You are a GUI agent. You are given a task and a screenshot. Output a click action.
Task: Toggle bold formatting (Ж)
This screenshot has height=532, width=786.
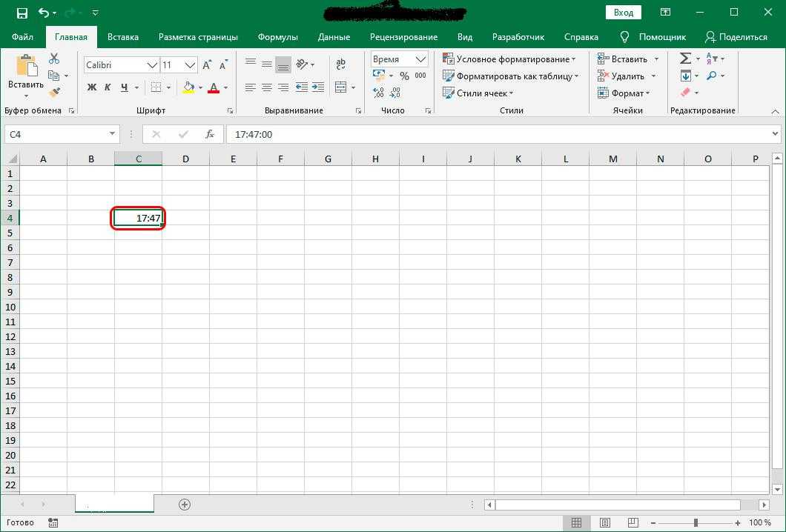(92, 87)
